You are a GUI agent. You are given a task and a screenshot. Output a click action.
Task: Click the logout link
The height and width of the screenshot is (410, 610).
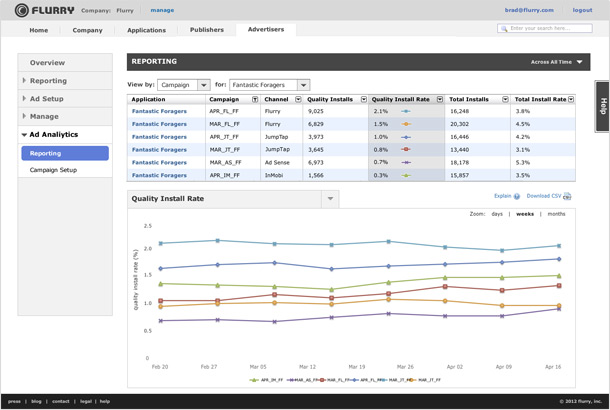tap(581, 10)
